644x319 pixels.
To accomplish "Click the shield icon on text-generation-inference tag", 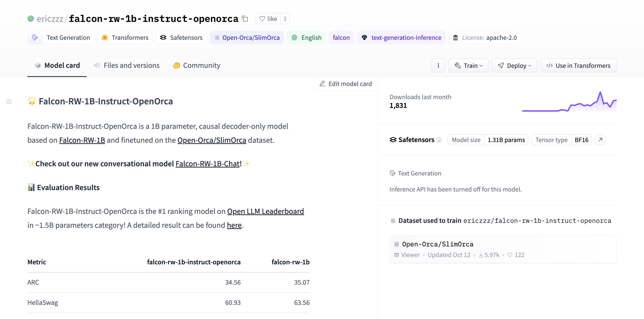I will [364, 37].
